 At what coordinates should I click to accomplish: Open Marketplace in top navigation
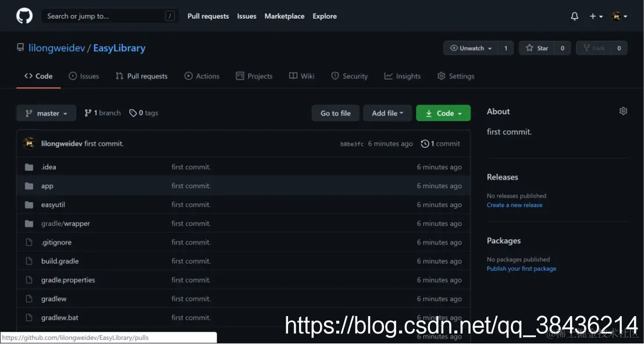284,16
